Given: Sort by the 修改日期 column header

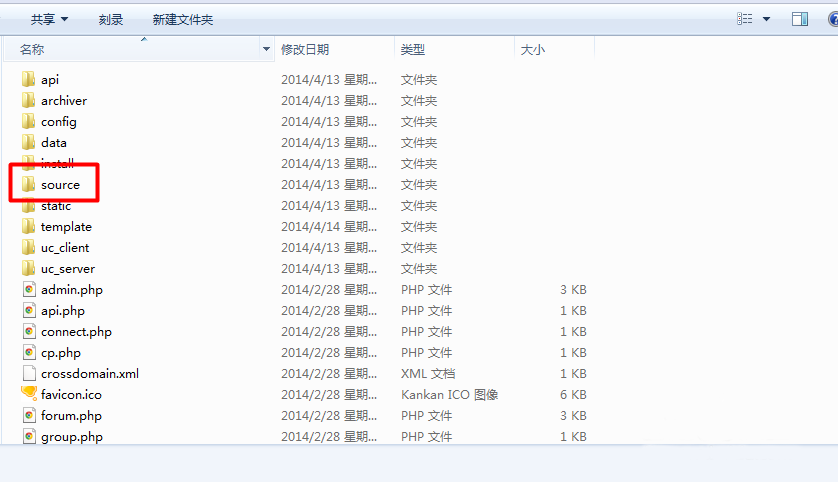Looking at the screenshot, I should 305,50.
